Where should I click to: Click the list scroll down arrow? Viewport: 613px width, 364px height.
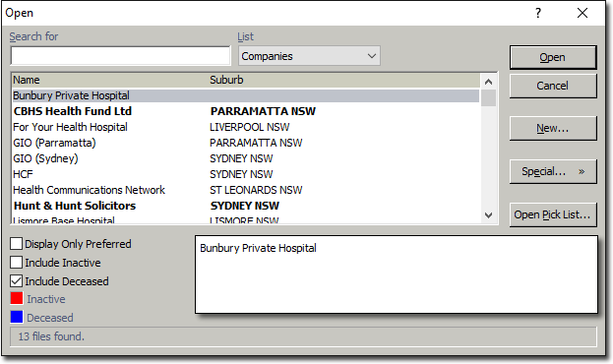(x=488, y=215)
